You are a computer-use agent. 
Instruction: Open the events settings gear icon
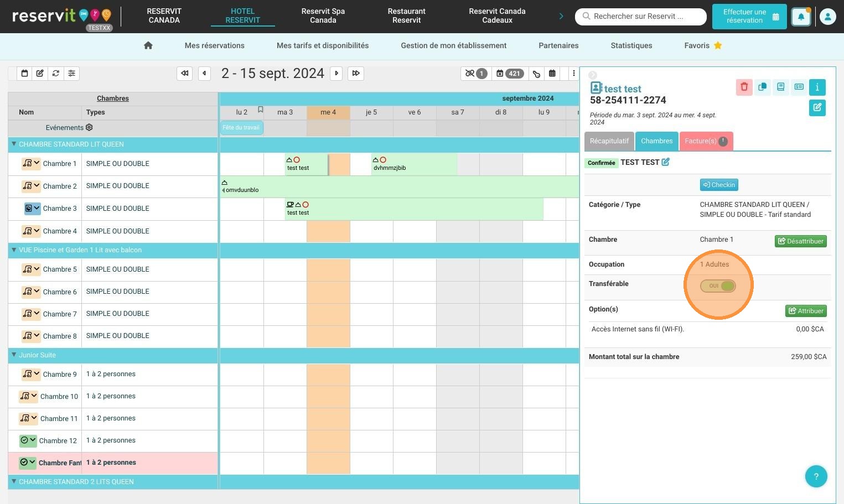89,127
